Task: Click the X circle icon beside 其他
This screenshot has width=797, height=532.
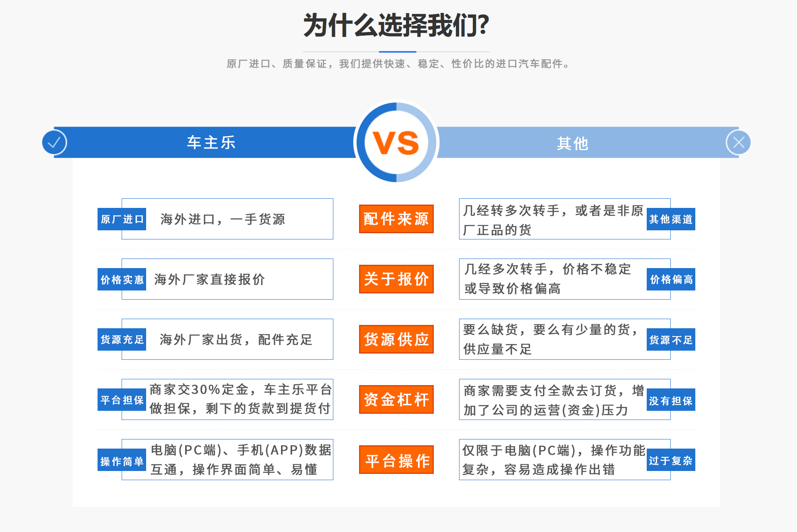Action: point(738,142)
